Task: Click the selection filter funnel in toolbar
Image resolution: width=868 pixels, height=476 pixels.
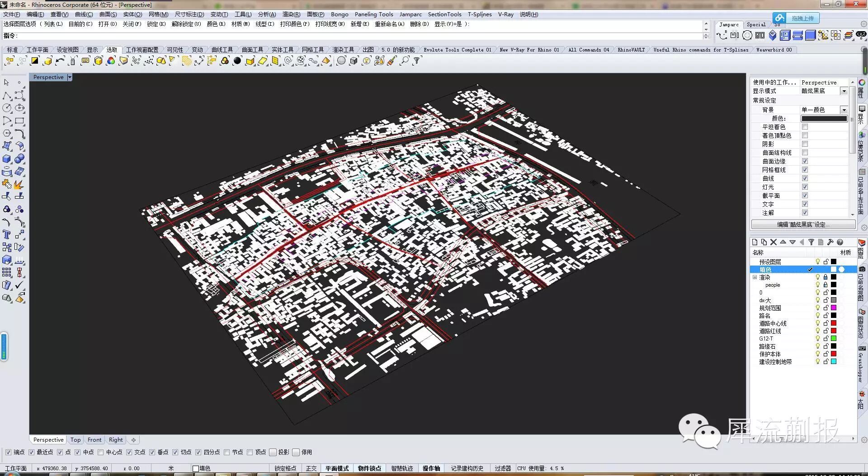Action: pyautogui.click(x=417, y=61)
